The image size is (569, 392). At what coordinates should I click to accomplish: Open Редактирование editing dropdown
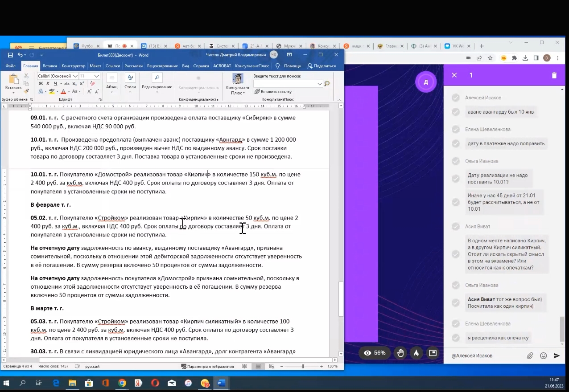[x=157, y=83]
